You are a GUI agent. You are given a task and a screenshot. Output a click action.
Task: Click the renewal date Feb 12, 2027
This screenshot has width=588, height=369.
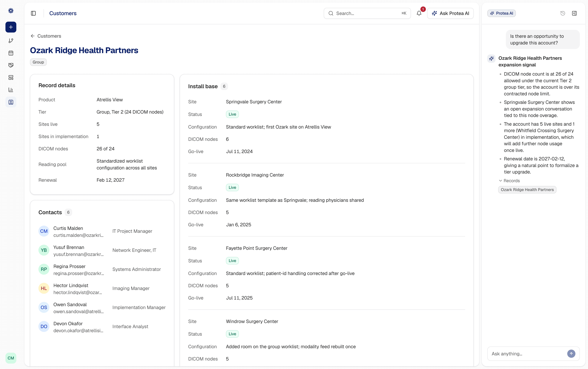tap(110, 180)
